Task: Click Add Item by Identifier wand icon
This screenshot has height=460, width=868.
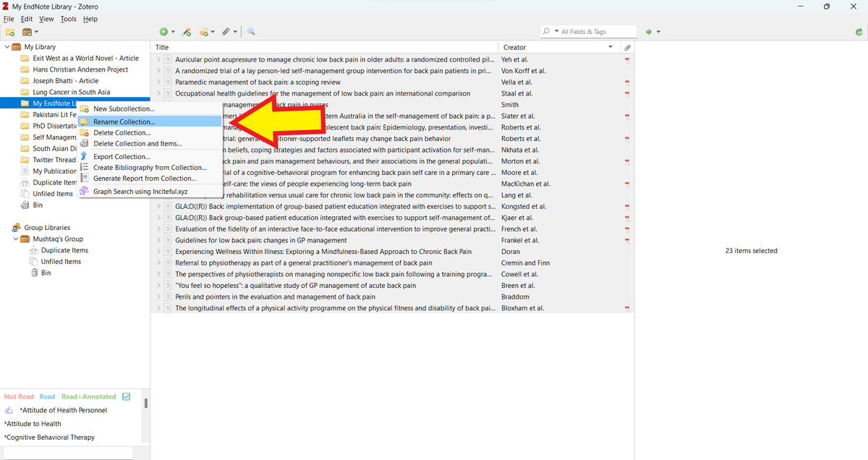Action: (x=187, y=32)
